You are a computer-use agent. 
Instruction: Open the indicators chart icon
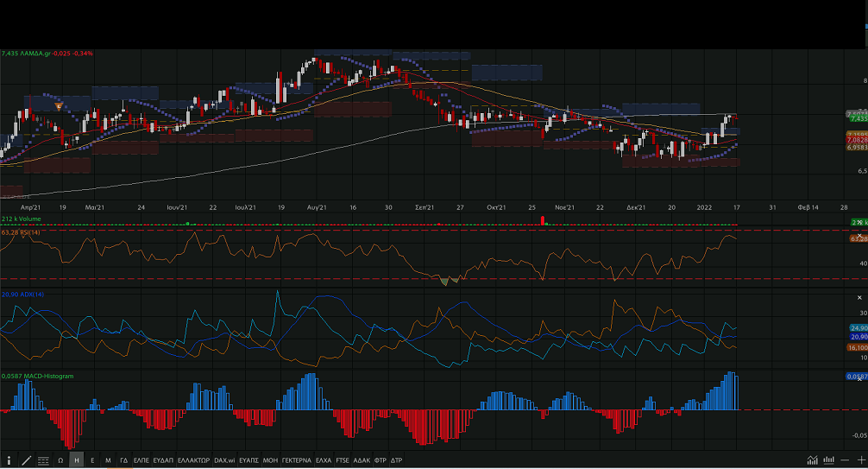point(812,460)
